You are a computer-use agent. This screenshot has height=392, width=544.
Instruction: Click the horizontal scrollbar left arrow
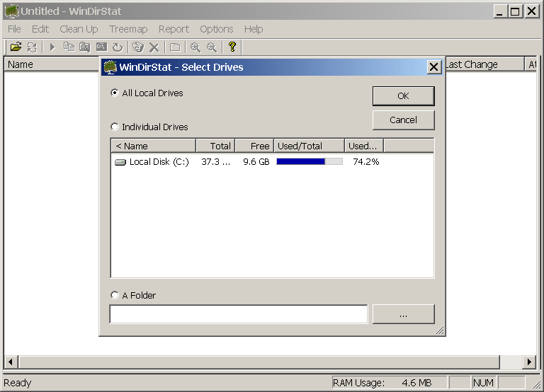[11, 362]
